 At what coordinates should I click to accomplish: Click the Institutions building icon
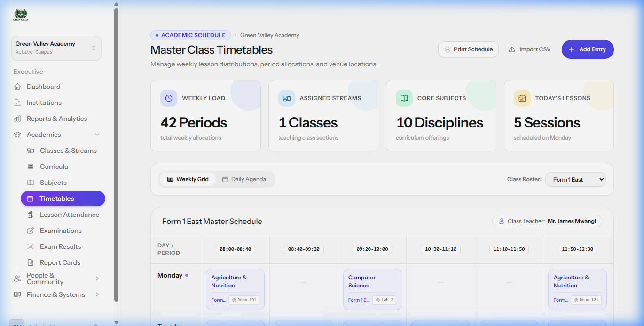tap(17, 103)
